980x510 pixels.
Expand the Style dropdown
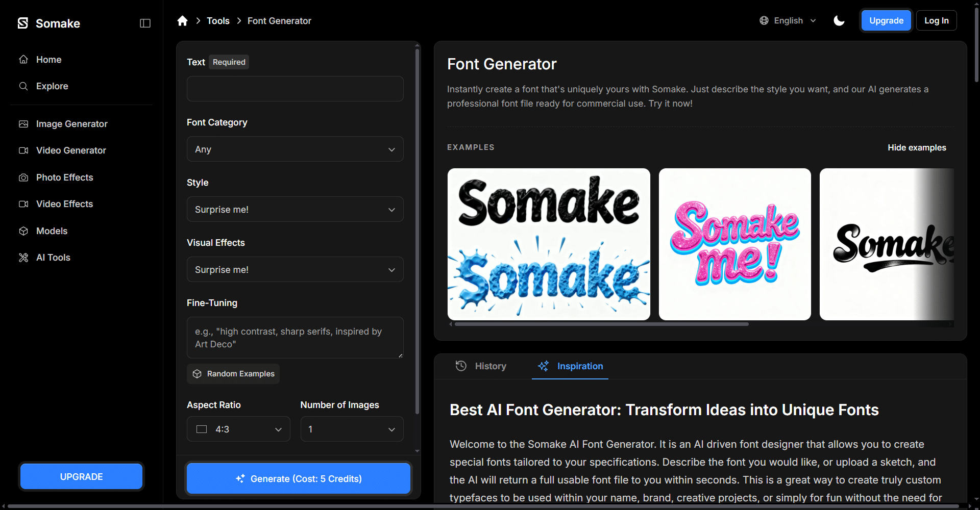[295, 210]
